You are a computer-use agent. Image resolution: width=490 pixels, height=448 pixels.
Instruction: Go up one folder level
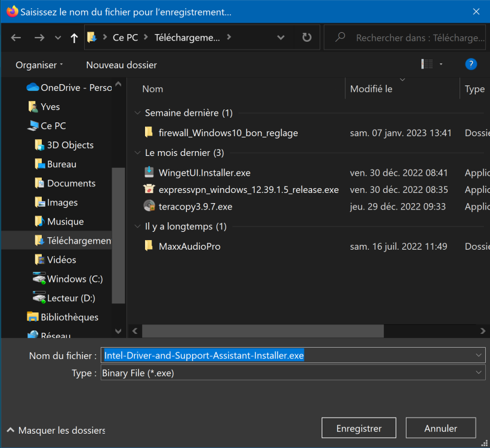coord(74,38)
